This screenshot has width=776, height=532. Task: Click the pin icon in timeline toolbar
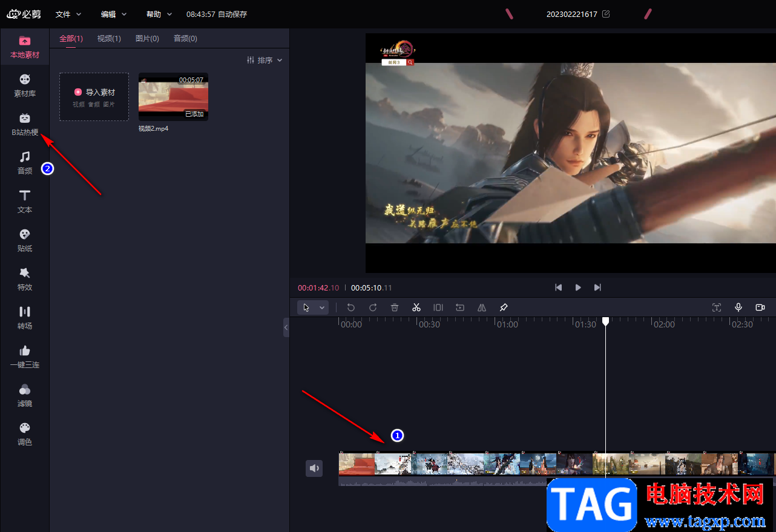click(x=504, y=307)
